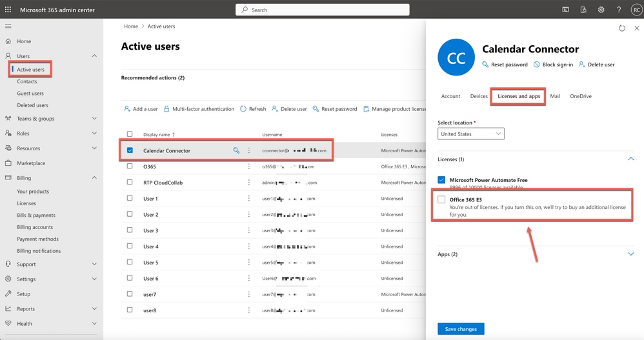Check the User 3 row checkbox

(130, 230)
